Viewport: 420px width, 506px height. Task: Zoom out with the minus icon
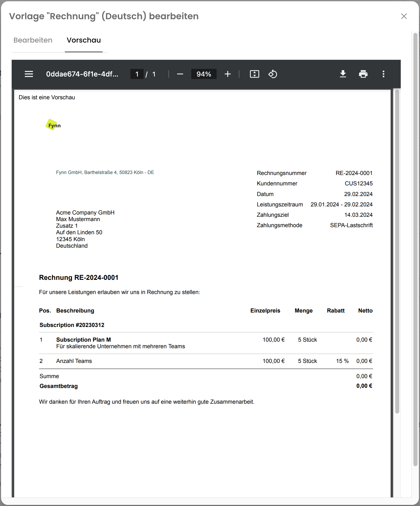180,74
